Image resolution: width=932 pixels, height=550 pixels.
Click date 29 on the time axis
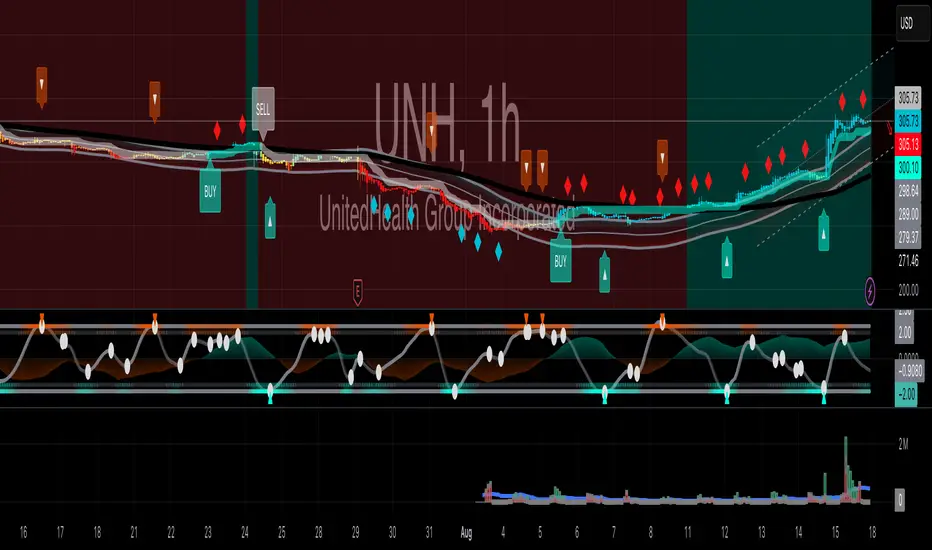click(x=355, y=532)
